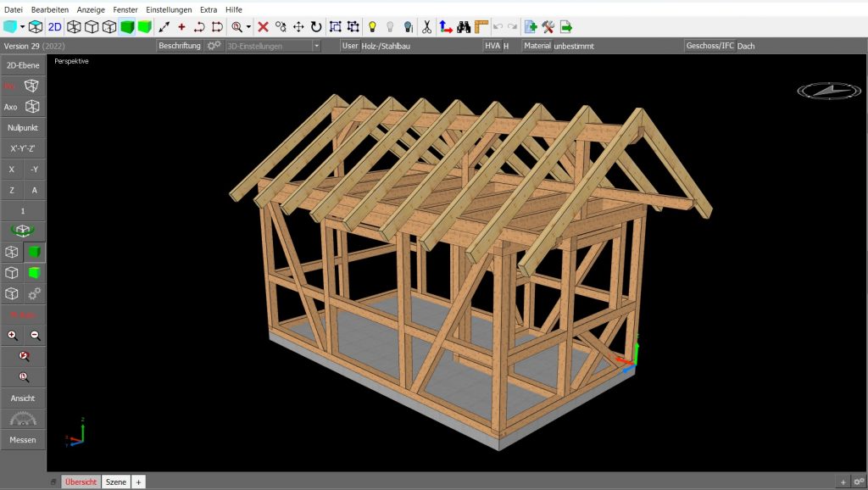The width and height of the screenshot is (868, 490).
Task: Click the rotate circular arrow icon
Action: click(x=316, y=26)
